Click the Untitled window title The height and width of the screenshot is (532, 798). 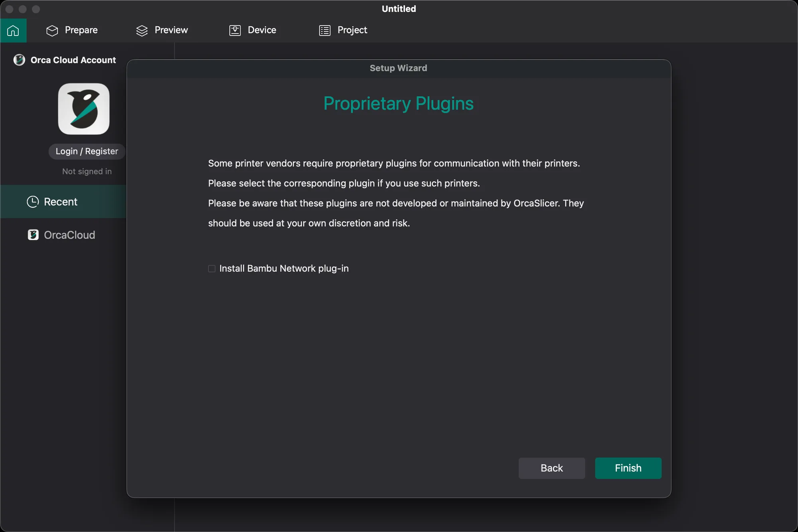[x=399, y=9]
